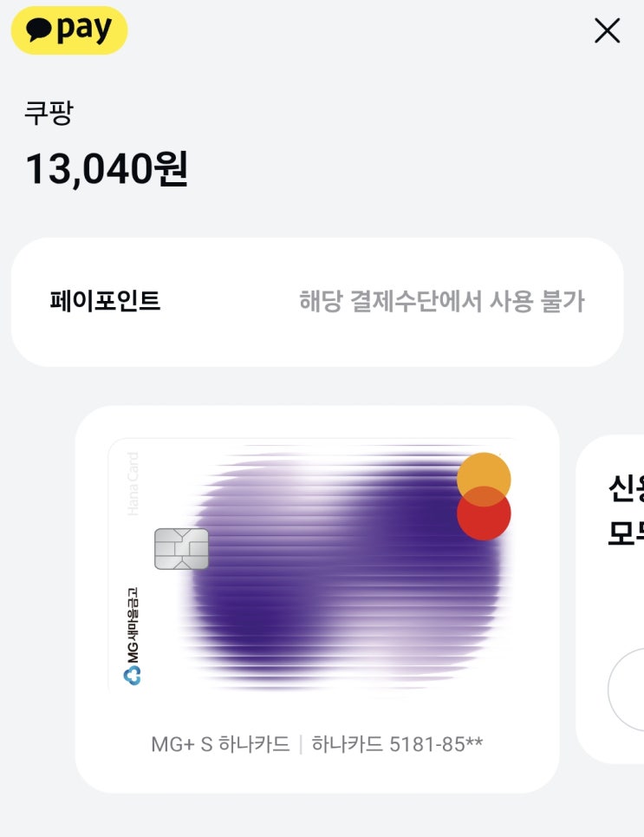The height and width of the screenshot is (837, 644).
Task: Tap the yellow Kakao pay logo
Action: 69,30
